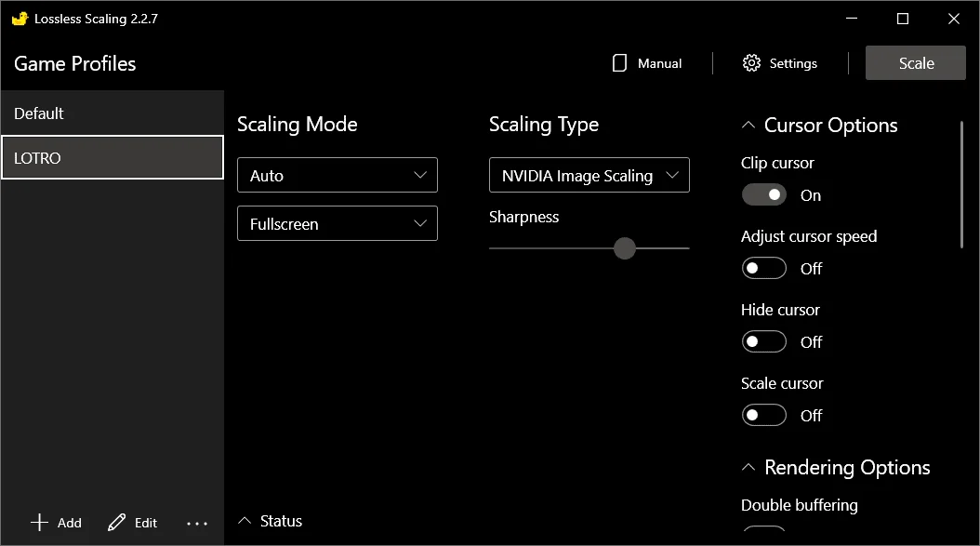This screenshot has width=980, height=546.
Task: Collapse the Rendering Options section
Action: click(x=748, y=467)
